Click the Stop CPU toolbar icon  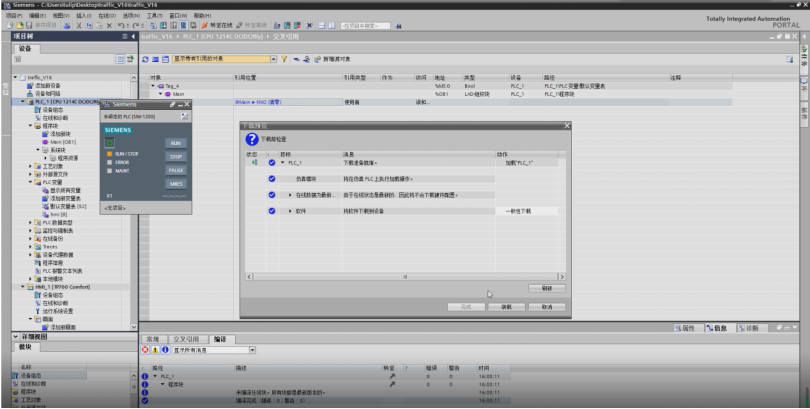point(298,25)
